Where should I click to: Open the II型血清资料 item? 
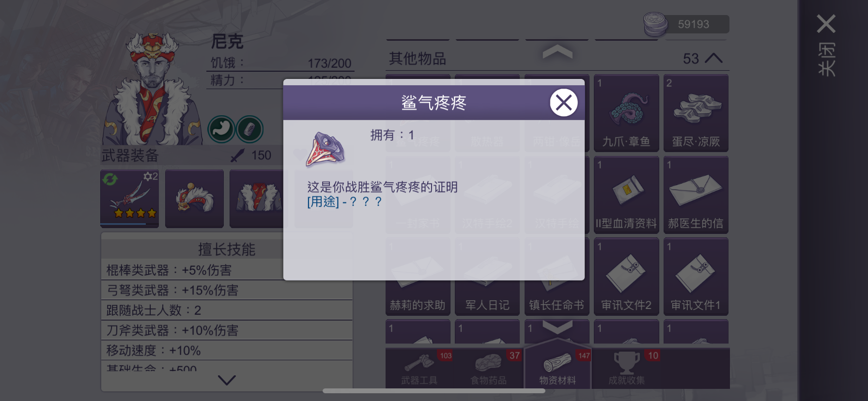pos(626,195)
